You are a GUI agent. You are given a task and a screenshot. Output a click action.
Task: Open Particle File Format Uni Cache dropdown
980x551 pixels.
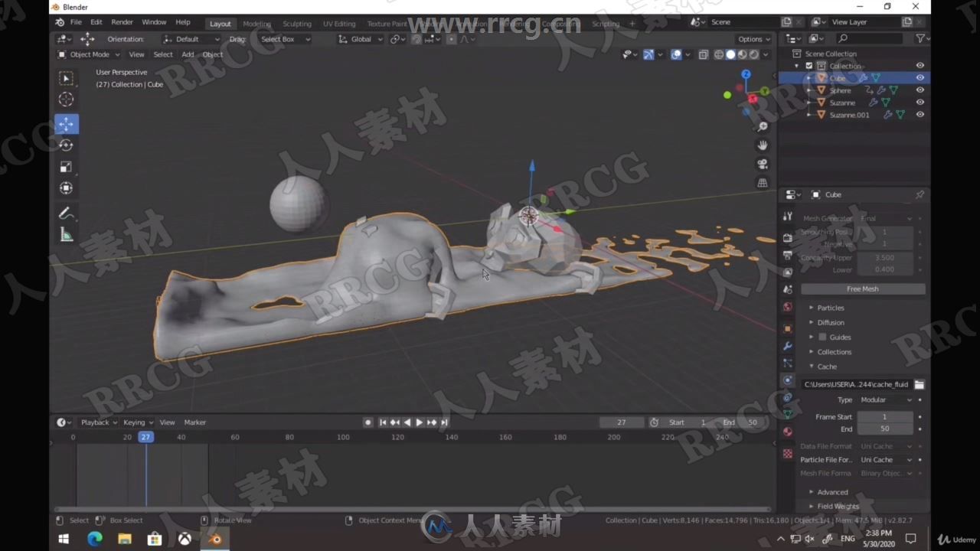click(886, 460)
